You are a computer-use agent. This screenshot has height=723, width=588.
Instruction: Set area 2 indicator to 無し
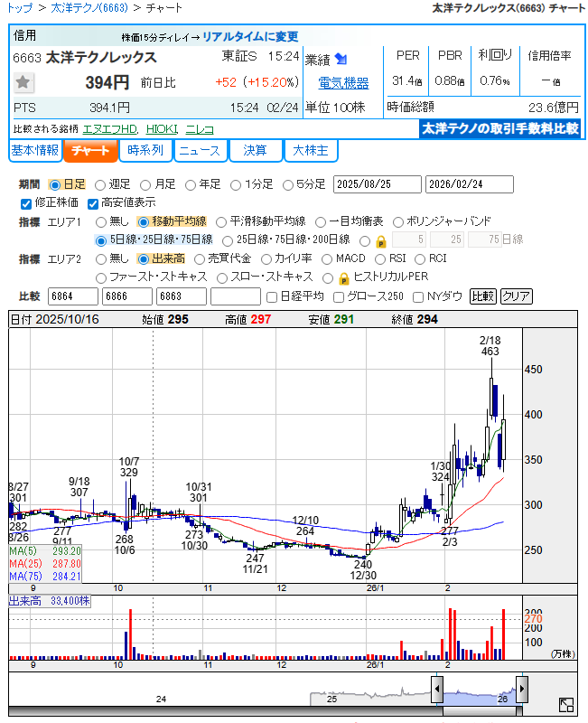tap(100, 259)
